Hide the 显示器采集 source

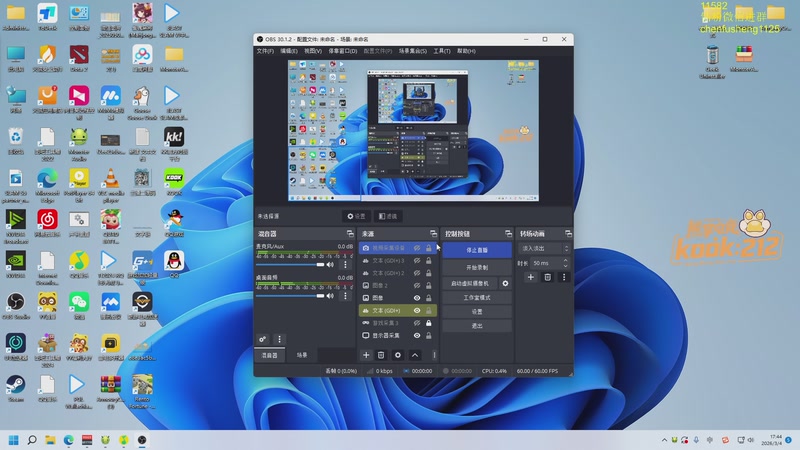(417, 335)
